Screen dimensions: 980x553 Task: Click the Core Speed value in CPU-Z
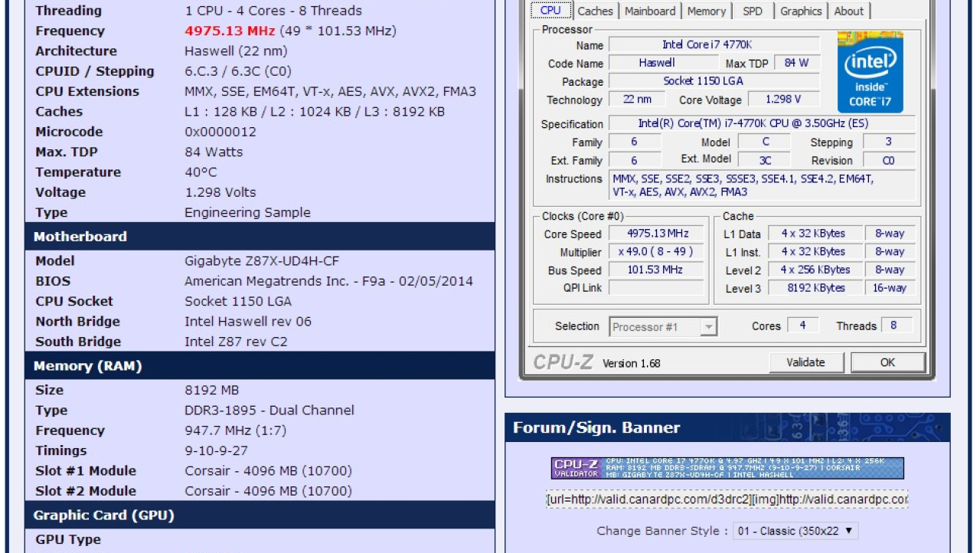pyautogui.click(x=656, y=234)
